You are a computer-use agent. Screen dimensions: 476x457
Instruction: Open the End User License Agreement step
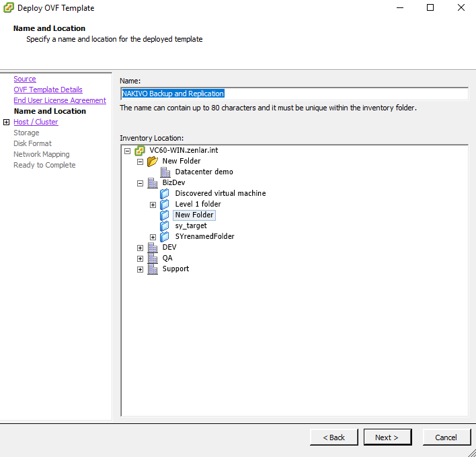[60, 100]
